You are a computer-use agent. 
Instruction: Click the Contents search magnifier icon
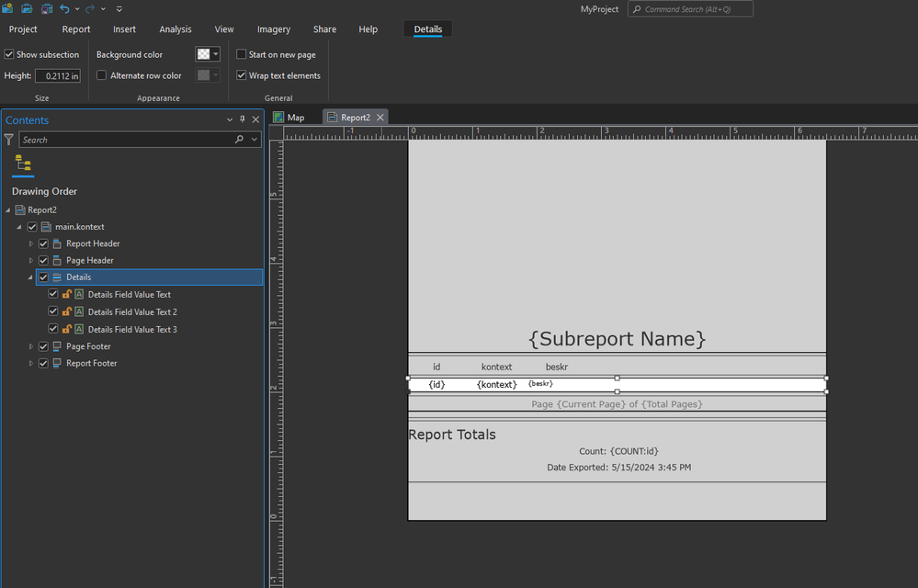point(239,140)
